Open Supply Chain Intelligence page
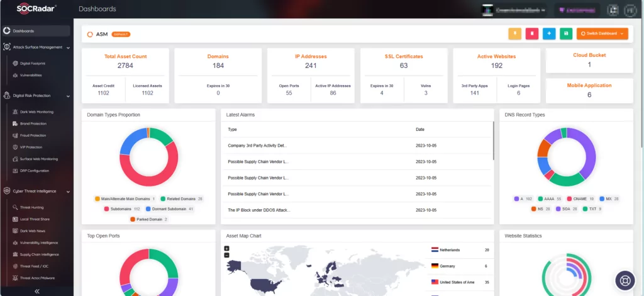The width and height of the screenshot is (644, 296). coord(40,254)
